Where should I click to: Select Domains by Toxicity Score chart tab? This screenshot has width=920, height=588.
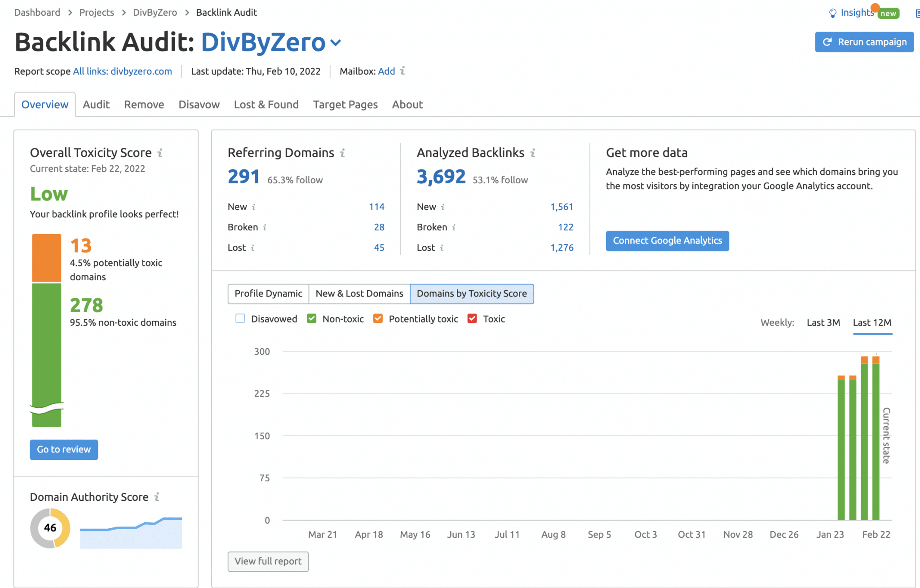472,294
